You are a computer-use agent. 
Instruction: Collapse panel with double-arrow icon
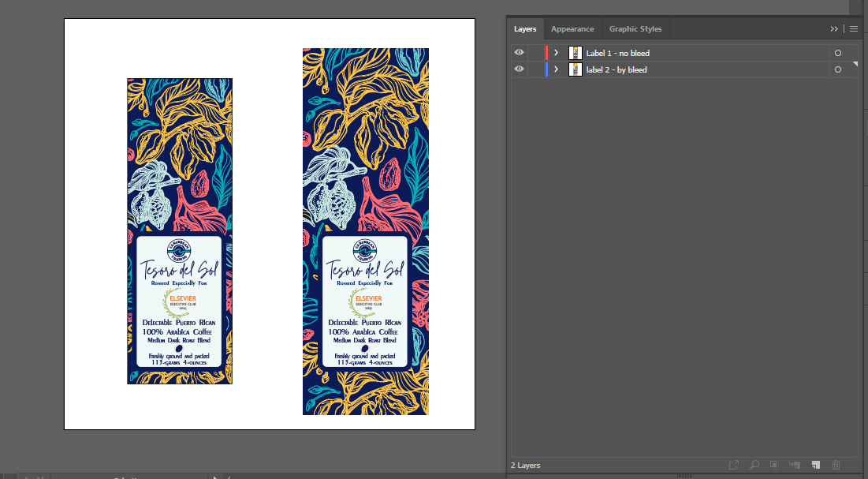834,29
